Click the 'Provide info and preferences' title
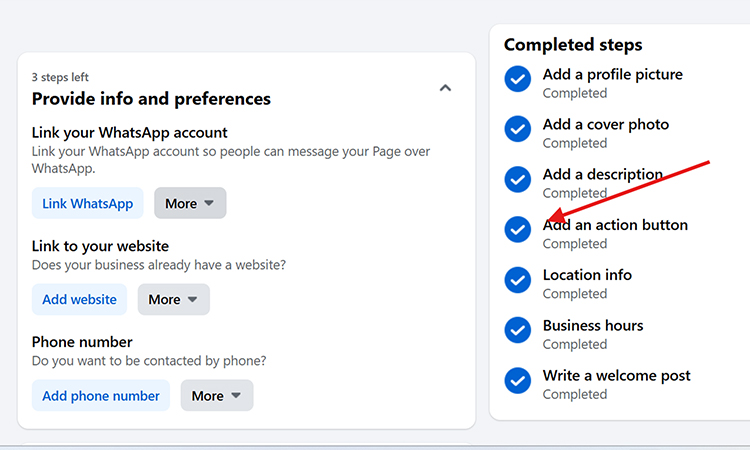Viewport: 750px width, 450px height. point(151,99)
